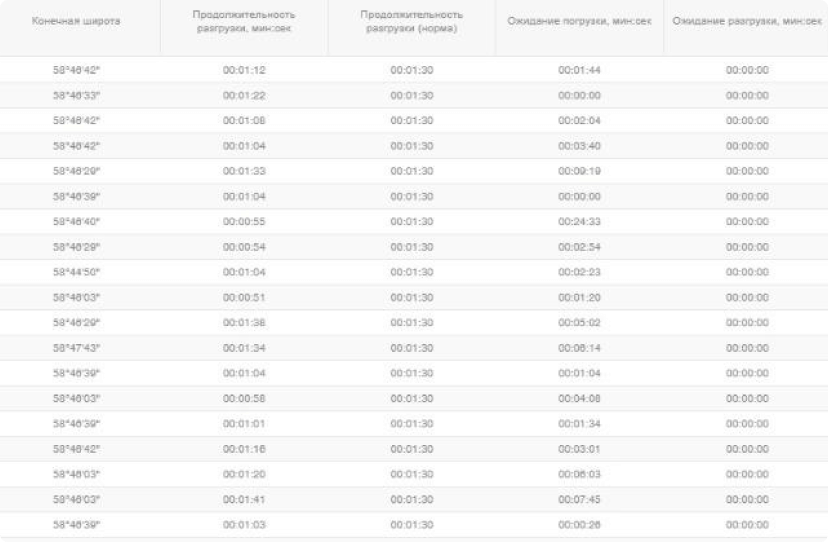Select the loading wait value 00:05:02

579,323
